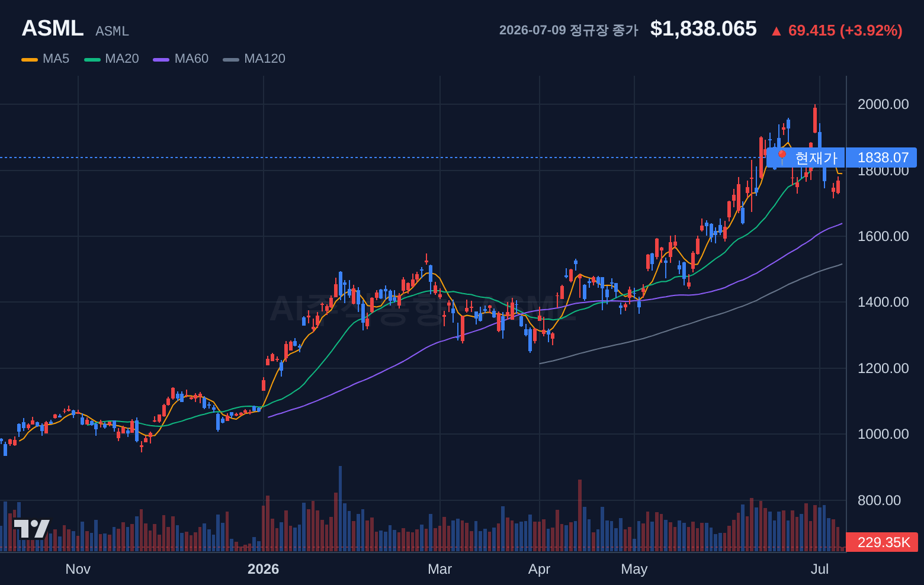This screenshot has width=924, height=585.
Task: Click the 1400.00 price axis label
Action: point(883,302)
